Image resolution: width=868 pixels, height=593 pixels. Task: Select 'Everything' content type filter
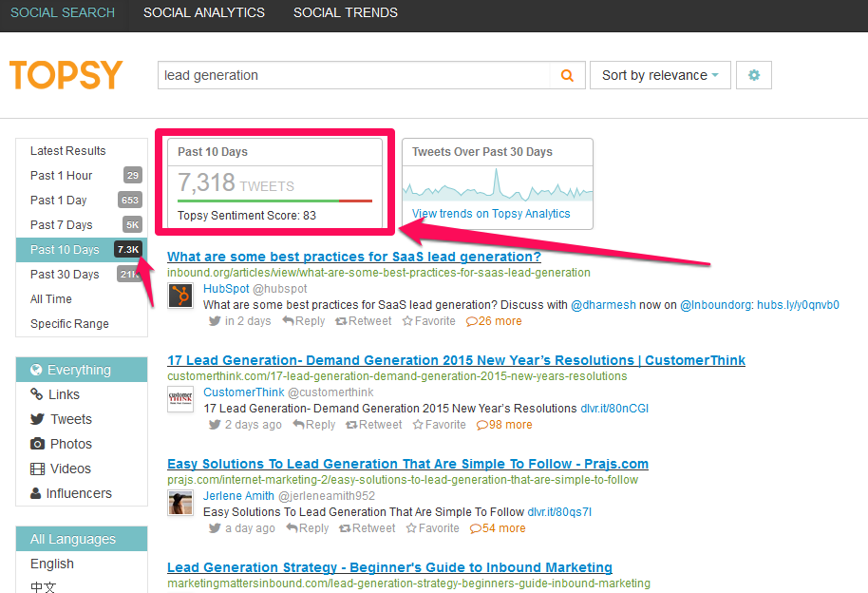(x=82, y=370)
